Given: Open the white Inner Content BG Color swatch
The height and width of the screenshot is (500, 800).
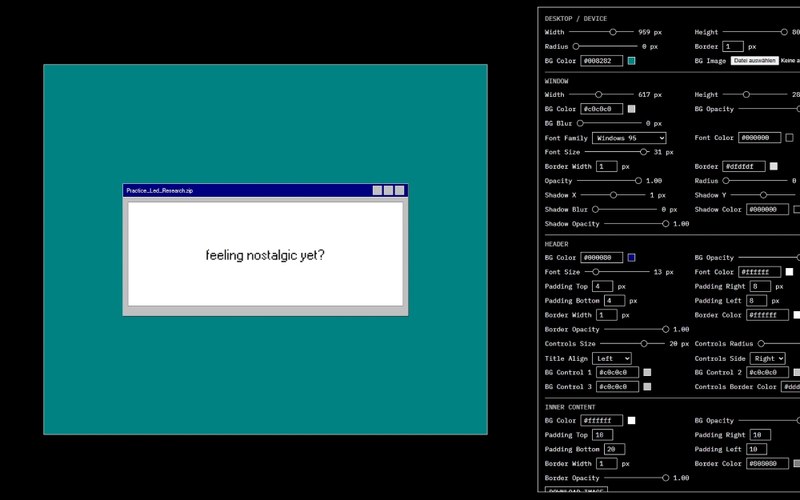Looking at the screenshot, I should click(631, 420).
